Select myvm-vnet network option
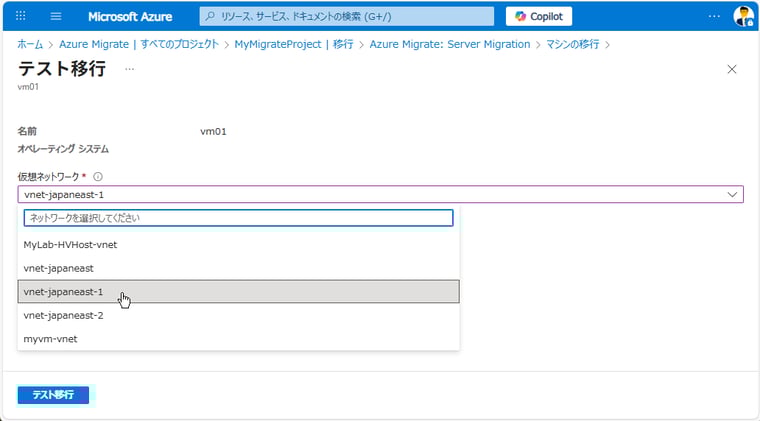 (x=238, y=339)
